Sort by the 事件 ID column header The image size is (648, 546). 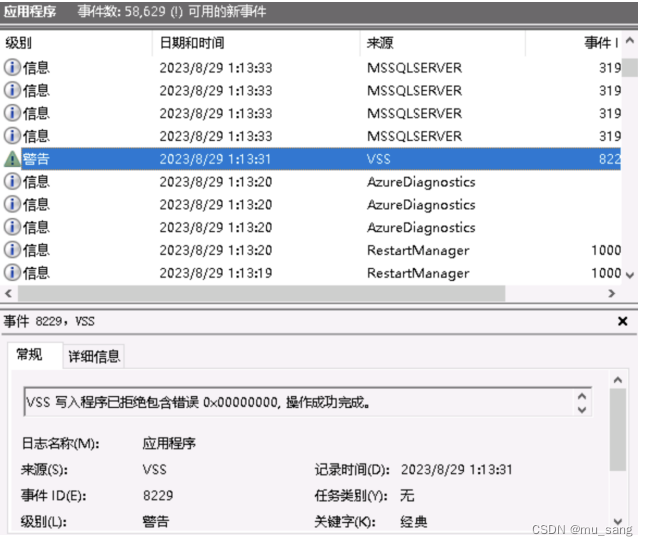point(574,43)
